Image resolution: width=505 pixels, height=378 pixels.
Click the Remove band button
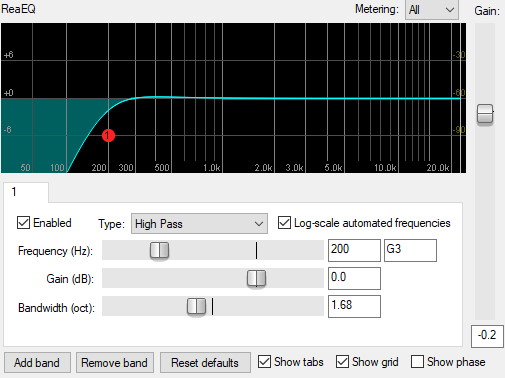click(115, 363)
